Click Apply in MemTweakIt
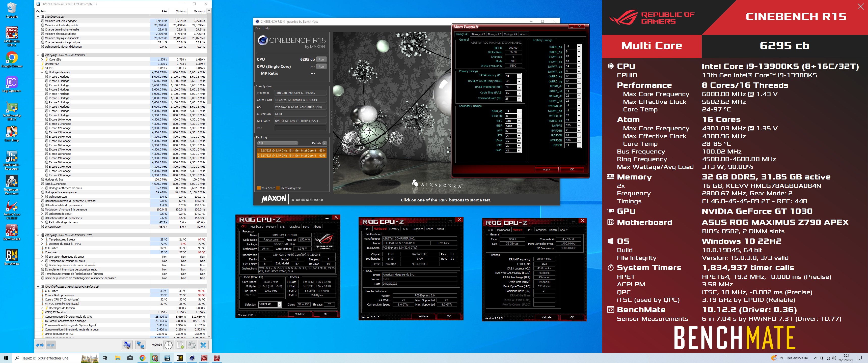Image resolution: width=868 pixels, height=363 pixels. point(546,169)
